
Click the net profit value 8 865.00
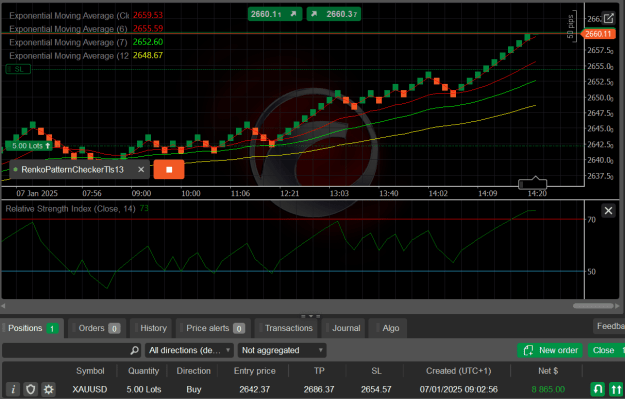pyautogui.click(x=548, y=389)
